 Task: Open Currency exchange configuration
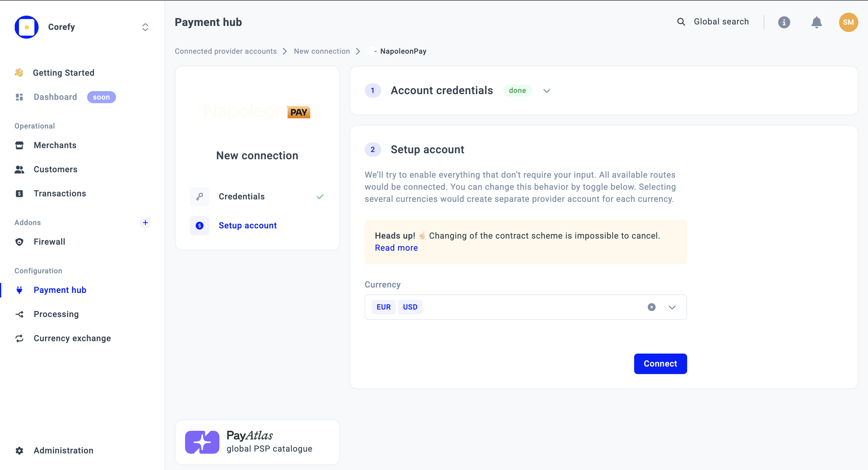72,338
